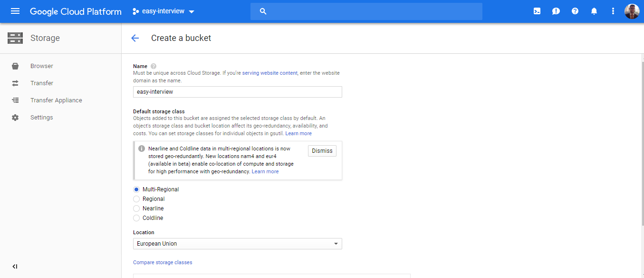Click the bucket Name input field
Screen dimensions: 644x278
(x=237, y=92)
